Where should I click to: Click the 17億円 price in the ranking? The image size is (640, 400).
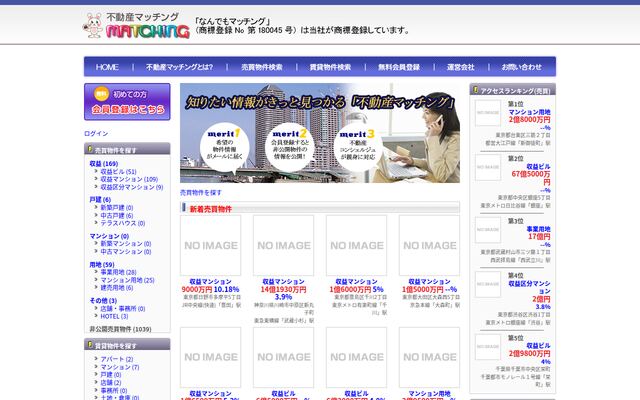pos(539,236)
